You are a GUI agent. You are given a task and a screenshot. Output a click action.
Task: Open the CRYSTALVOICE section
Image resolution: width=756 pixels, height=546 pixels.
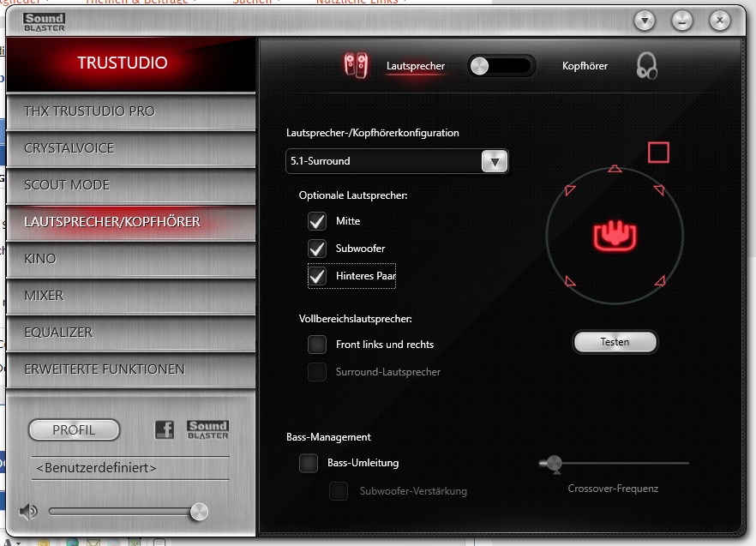coord(131,148)
